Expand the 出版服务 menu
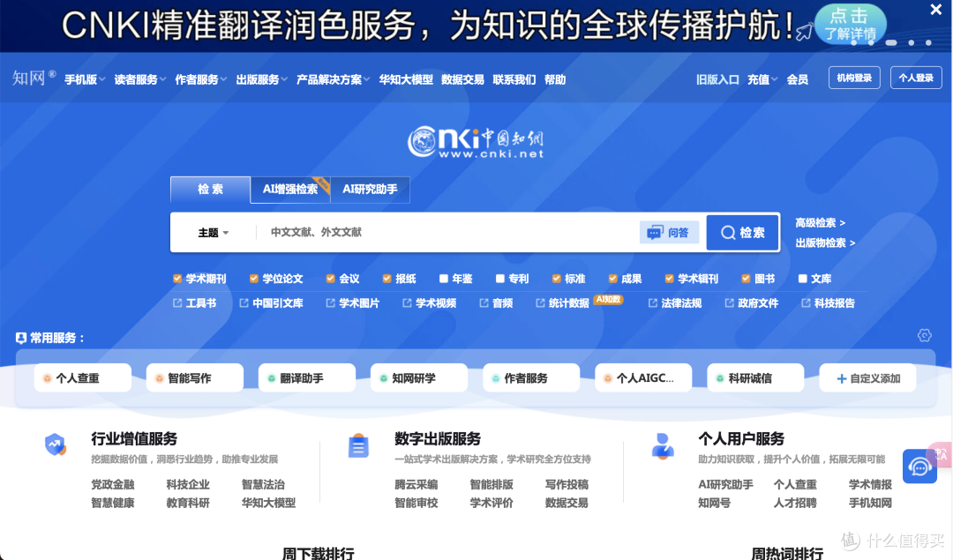This screenshot has width=953, height=560. [x=261, y=79]
